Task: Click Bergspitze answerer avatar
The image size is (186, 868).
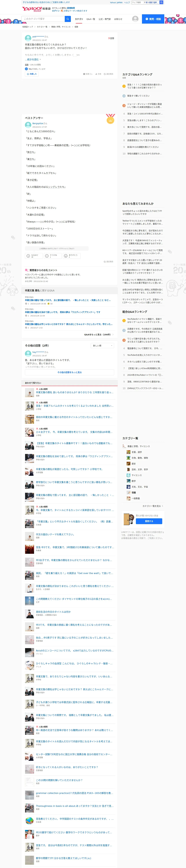Action: (28, 125)
